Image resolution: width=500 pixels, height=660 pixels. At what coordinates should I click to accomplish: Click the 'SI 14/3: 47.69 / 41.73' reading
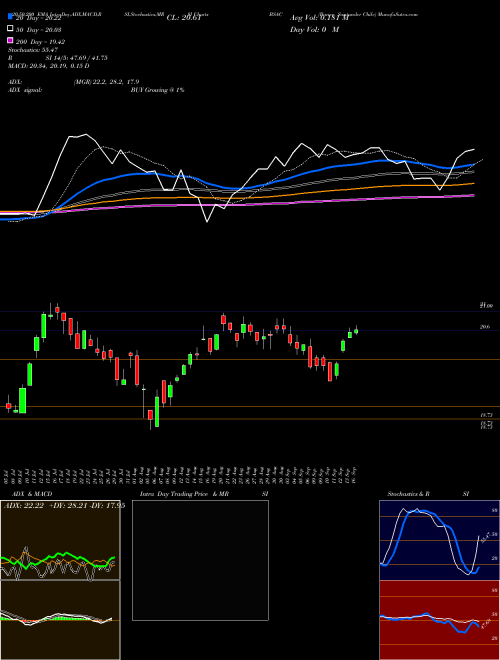click(77, 58)
